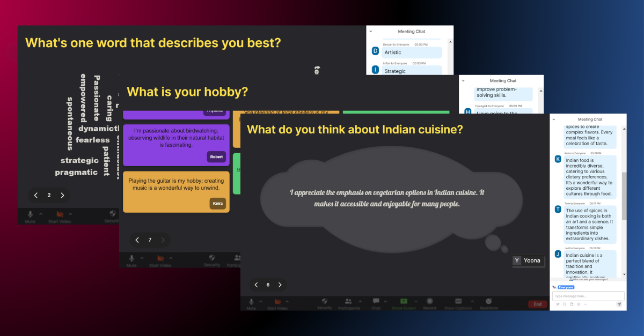Change chat recipient Everyone selector
Screen dimensions: 644x336
[x=566, y=287]
